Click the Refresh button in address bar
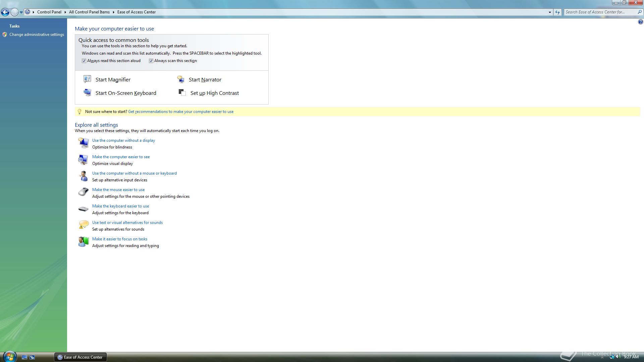644x362 pixels. click(x=557, y=12)
